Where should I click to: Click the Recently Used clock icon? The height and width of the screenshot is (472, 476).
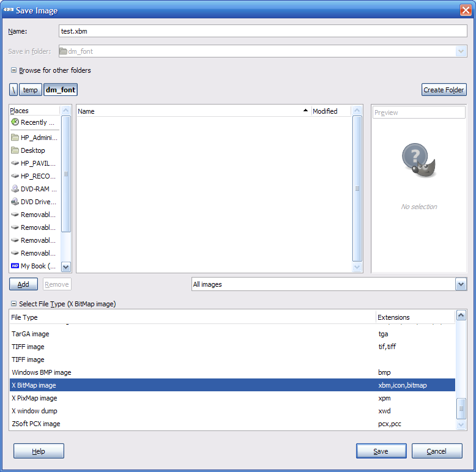coord(15,122)
